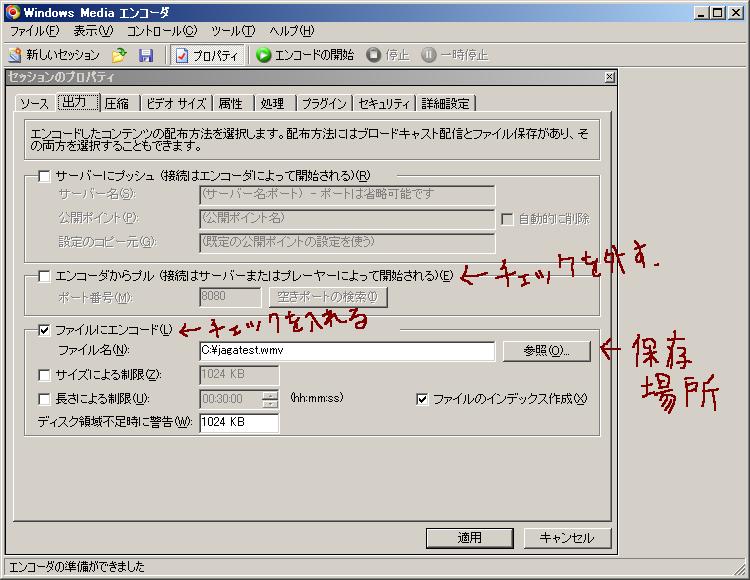Open the ビデオ サイズ tab
This screenshot has width=750, height=580.
click(176, 103)
